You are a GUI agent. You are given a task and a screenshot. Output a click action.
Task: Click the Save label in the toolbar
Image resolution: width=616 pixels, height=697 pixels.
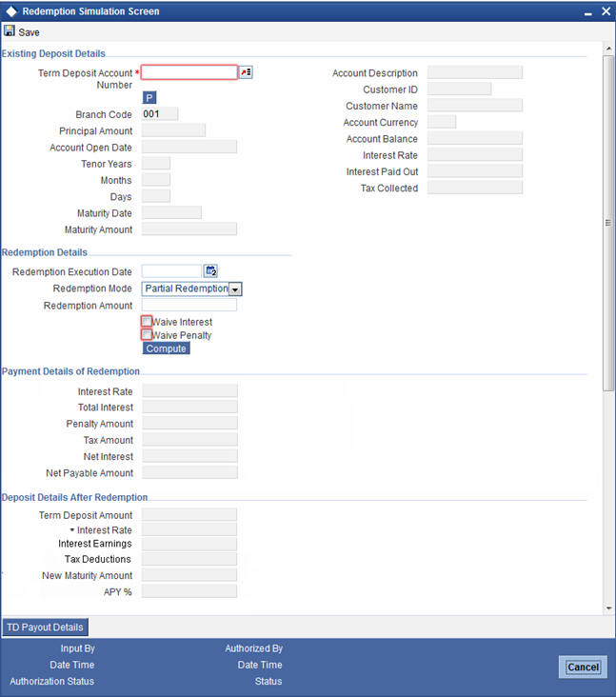coord(29,32)
